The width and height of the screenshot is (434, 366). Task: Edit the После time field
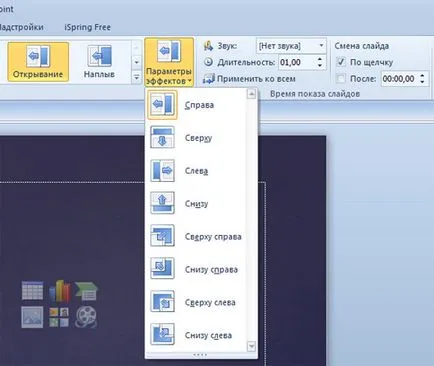click(x=400, y=79)
